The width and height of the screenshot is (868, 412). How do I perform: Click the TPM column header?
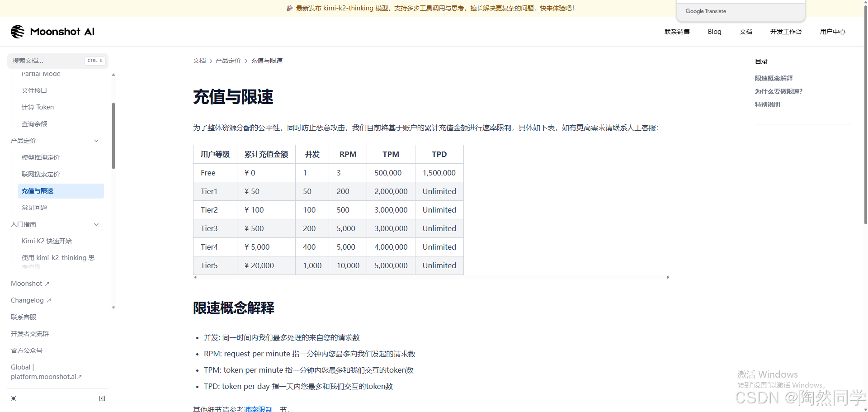point(391,154)
